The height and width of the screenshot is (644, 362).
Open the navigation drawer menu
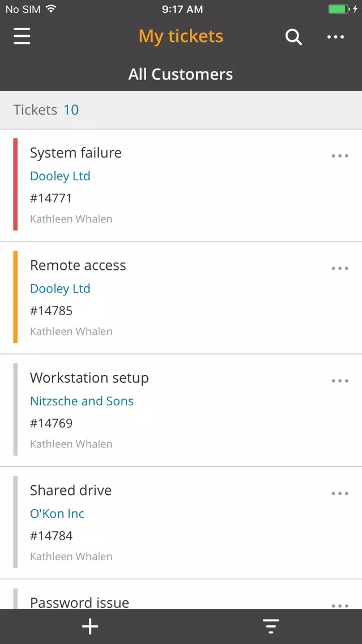click(x=22, y=36)
